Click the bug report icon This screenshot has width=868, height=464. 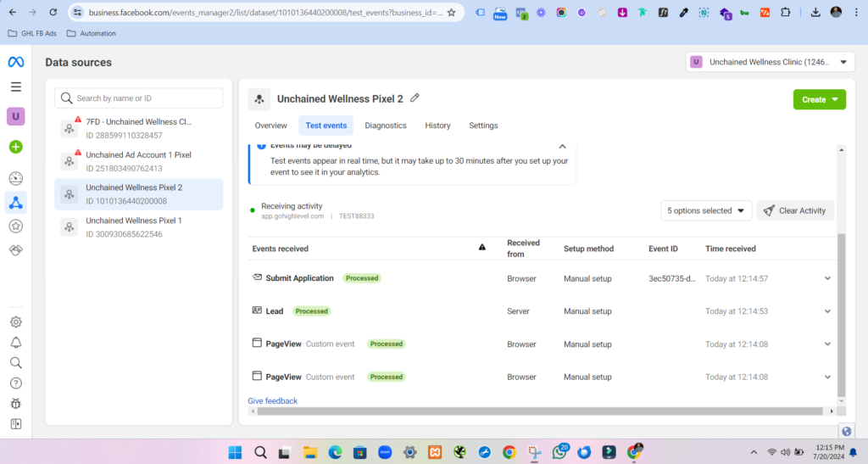click(15, 404)
